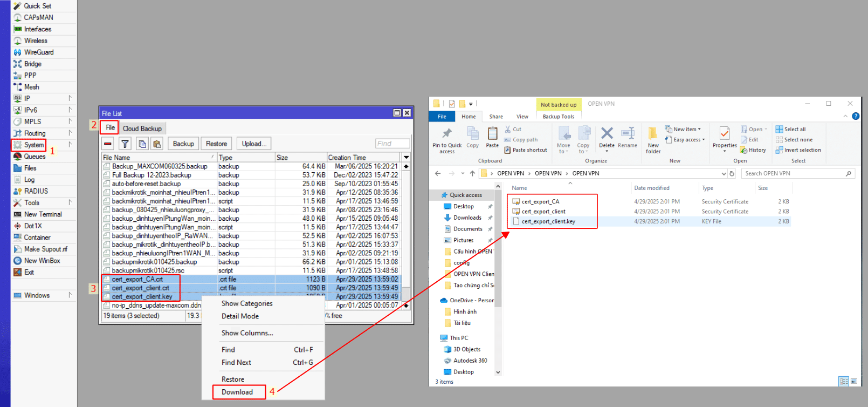This screenshot has height=407, width=868.
Task: Click the copy icon in File List toolbar
Action: pyautogui.click(x=142, y=144)
